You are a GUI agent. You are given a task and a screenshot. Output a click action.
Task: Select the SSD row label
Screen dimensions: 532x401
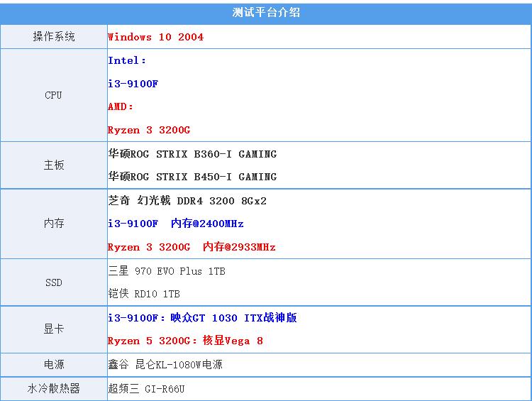pyautogui.click(x=54, y=282)
